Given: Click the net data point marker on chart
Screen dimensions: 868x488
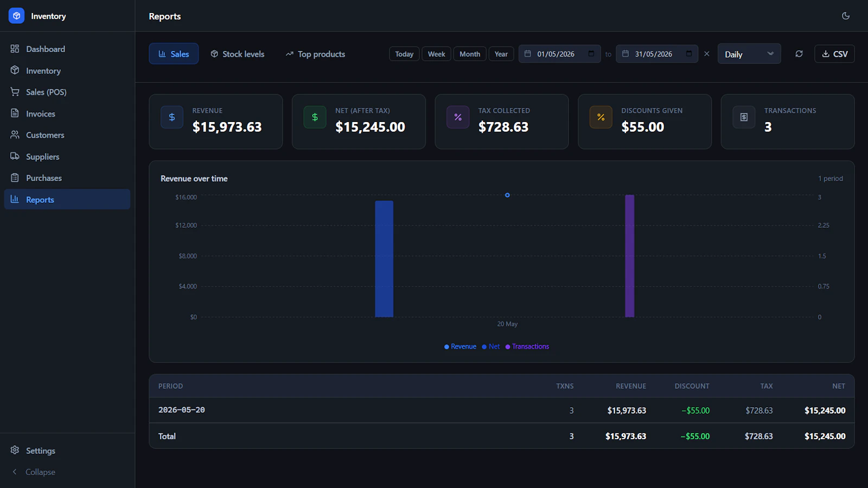Looking at the screenshot, I should pos(507,195).
